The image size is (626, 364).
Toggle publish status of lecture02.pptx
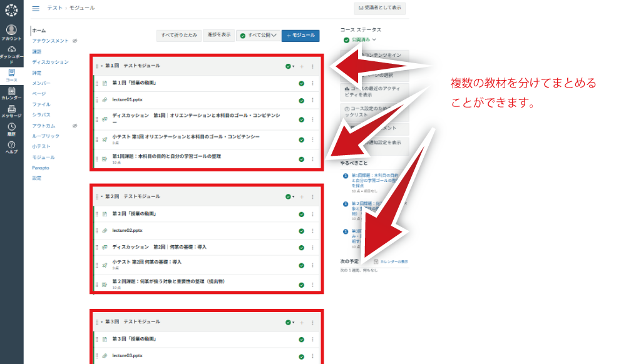click(x=301, y=231)
